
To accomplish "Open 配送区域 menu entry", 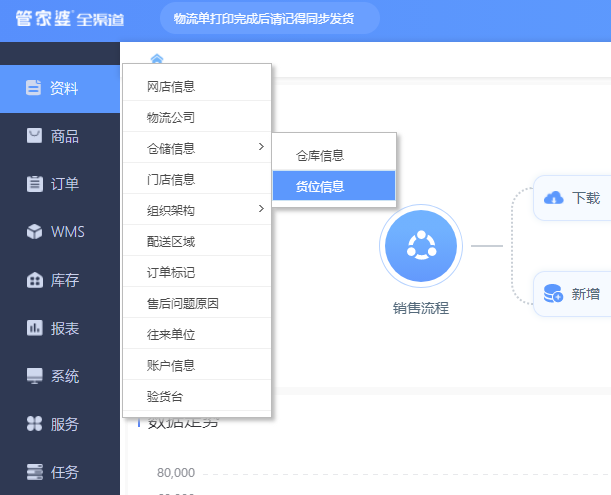I will (x=197, y=241).
